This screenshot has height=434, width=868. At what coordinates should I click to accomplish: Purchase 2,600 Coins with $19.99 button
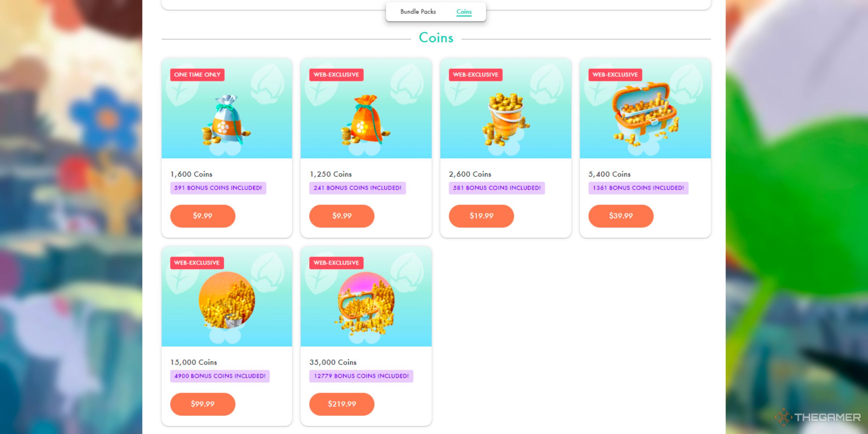(x=481, y=216)
